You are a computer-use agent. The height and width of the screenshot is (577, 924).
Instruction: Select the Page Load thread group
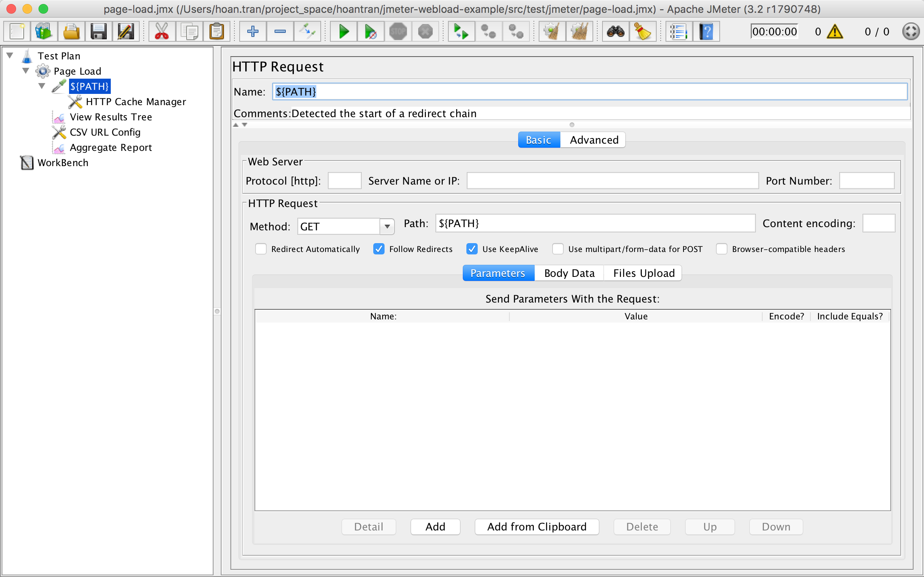(77, 71)
